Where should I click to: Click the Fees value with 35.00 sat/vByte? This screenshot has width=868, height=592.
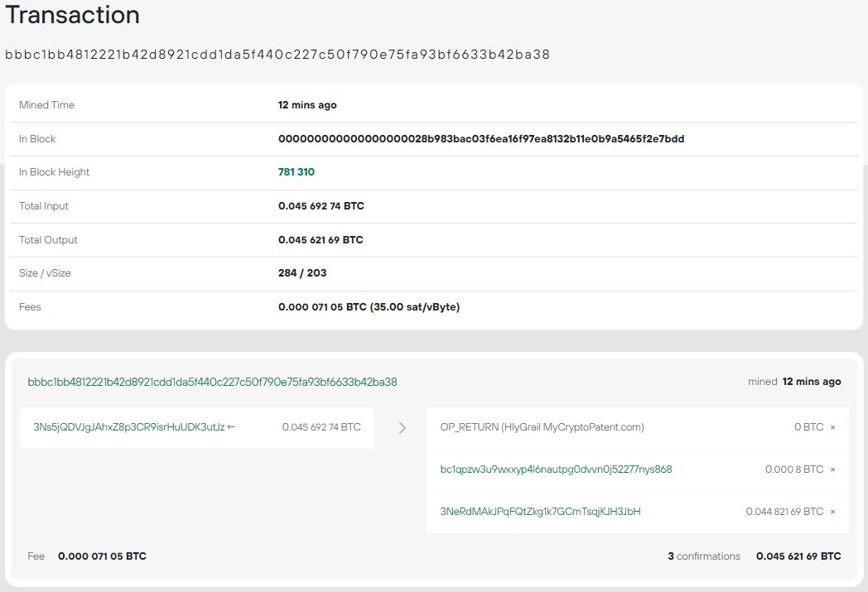tap(369, 307)
